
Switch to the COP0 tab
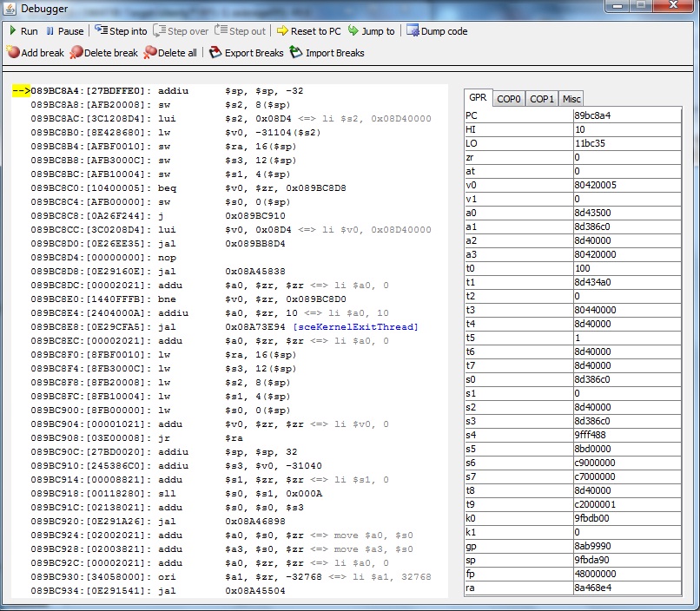[509, 99]
